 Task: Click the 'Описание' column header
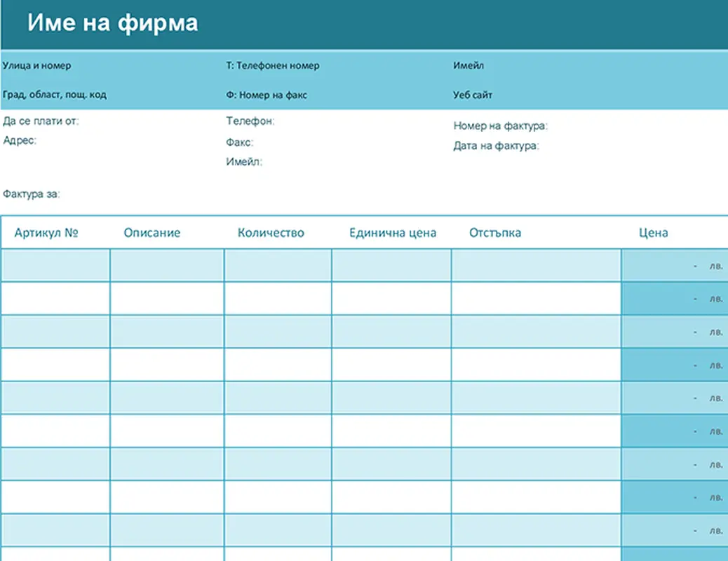[x=152, y=233]
